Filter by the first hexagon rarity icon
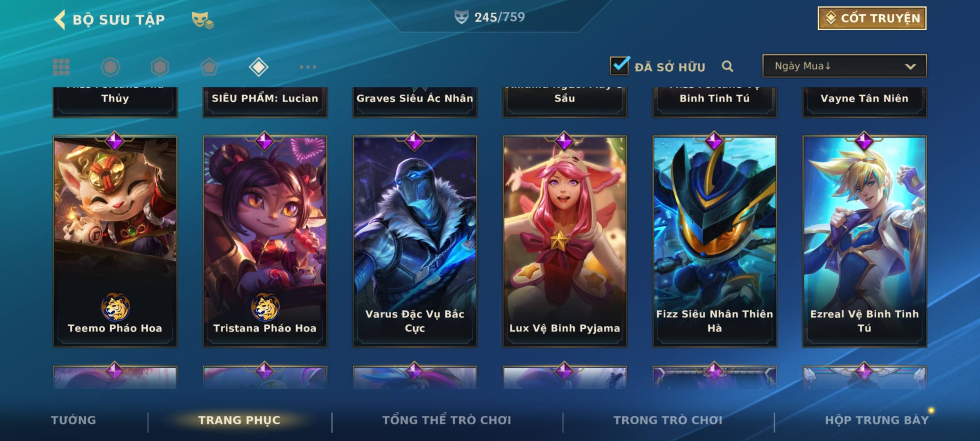 click(110, 67)
